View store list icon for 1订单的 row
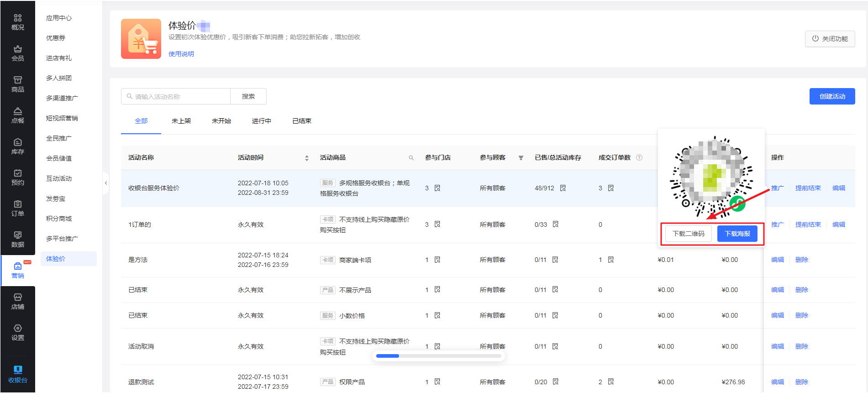Screen dimensions: 868x397 pyautogui.click(x=437, y=224)
